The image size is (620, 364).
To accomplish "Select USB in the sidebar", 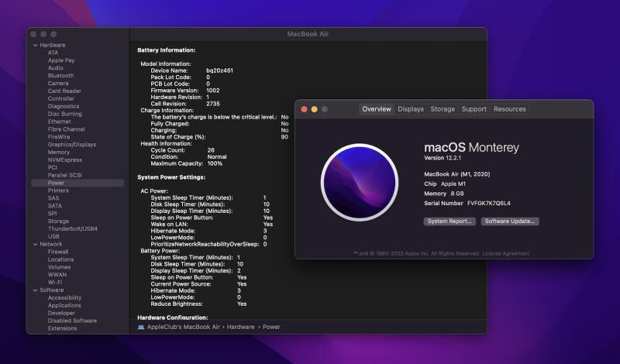I will [x=53, y=237].
